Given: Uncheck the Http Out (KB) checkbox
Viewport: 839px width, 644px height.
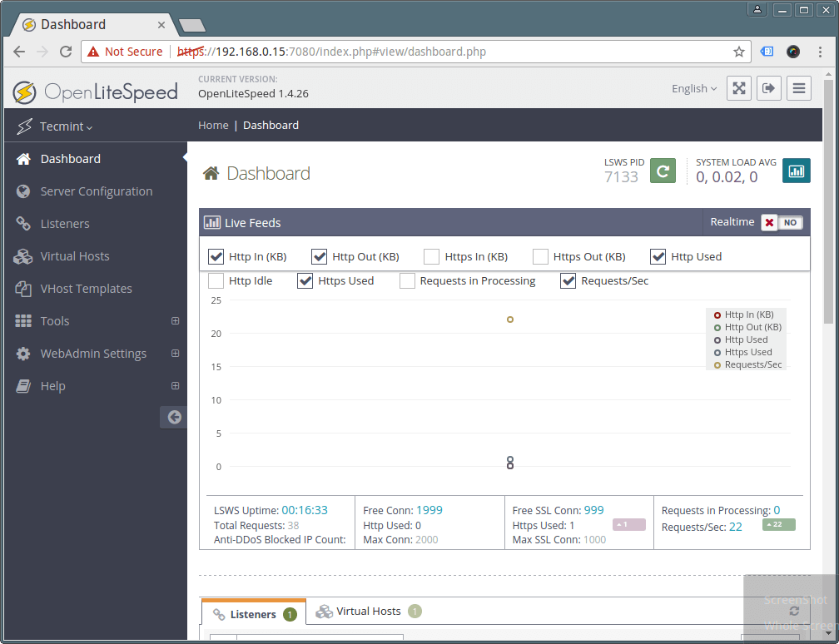Looking at the screenshot, I should (x=319, y=257).
